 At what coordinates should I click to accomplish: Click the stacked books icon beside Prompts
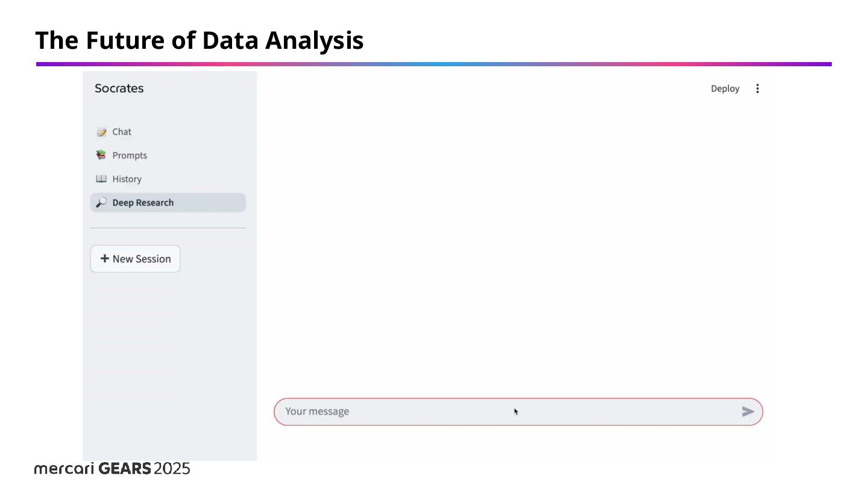101,155
